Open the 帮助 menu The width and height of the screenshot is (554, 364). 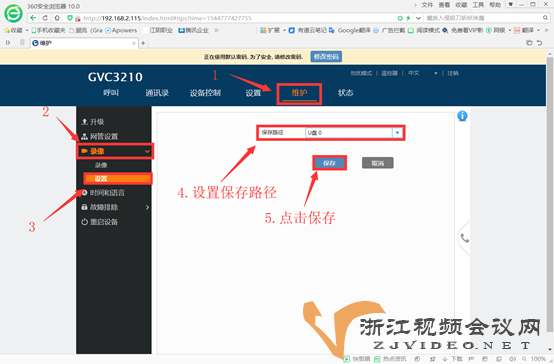pyautogui.click(x=495, y=5)
